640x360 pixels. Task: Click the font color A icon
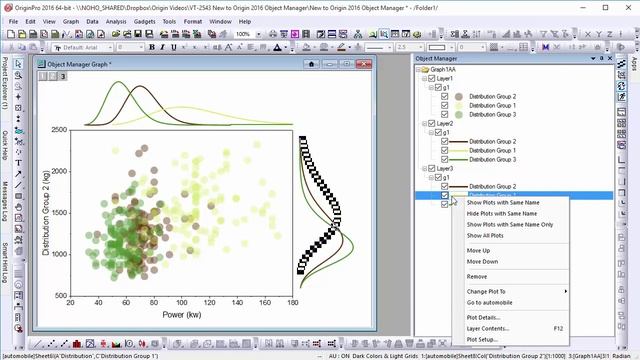tap(277, 47)
